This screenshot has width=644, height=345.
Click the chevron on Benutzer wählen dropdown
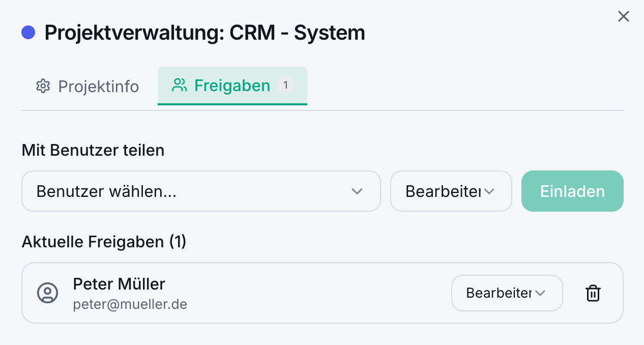pos(358,191)
